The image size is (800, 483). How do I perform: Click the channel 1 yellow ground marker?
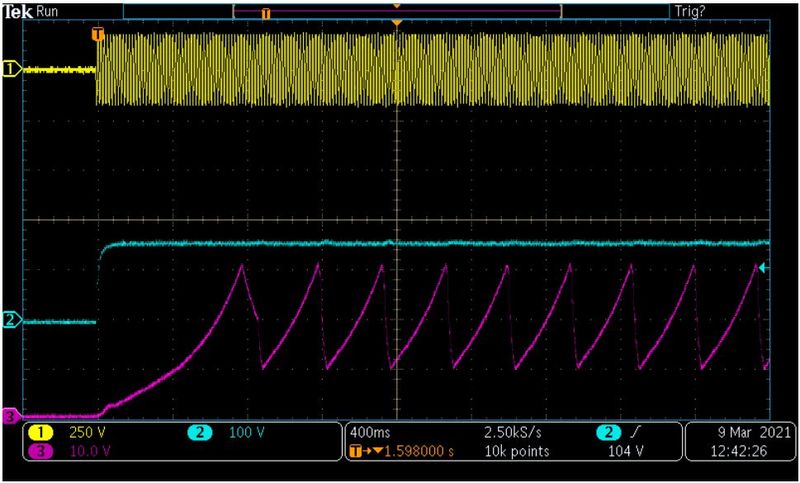point(11,68)
